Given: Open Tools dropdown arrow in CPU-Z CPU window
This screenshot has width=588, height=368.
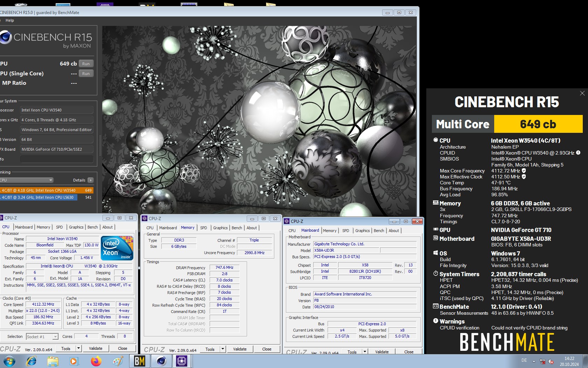Looking at the screenshot, I should 79,348.
